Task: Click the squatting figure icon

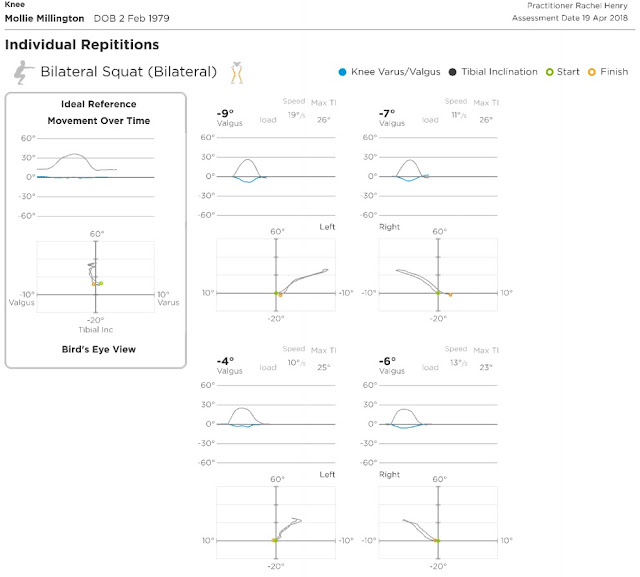Action: coord(23,72)
